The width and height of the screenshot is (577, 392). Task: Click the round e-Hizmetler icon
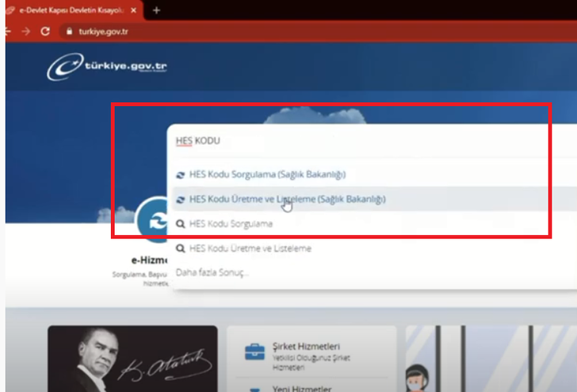tap(152, 220)
